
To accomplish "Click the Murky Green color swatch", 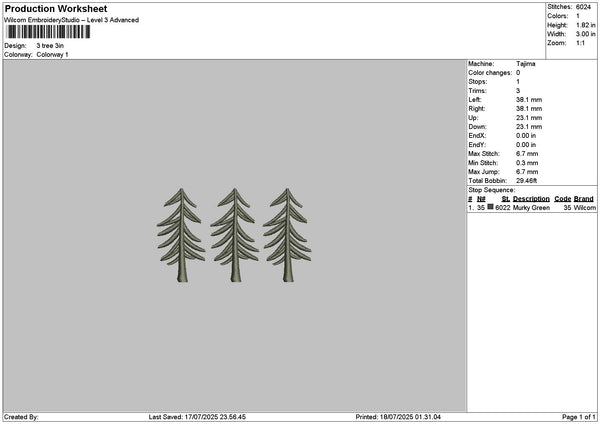I will coord(490,207).
